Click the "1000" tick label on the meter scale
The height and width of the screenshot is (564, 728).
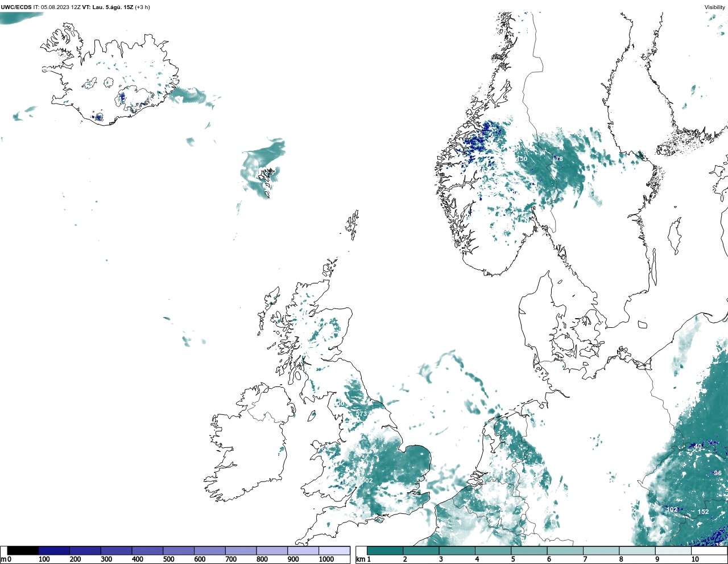click(326, 559)
